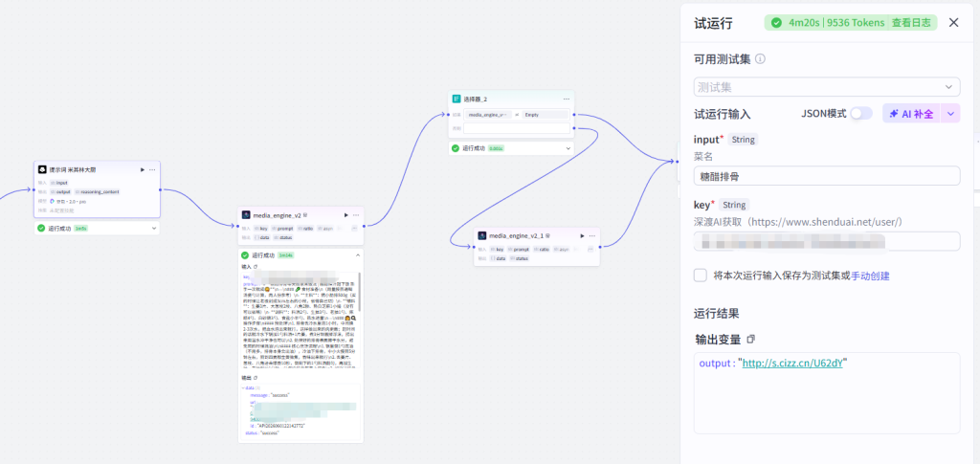Click the 提示词 米其林大厨 node's LLM icon
The image size is (980, 464).
click(42, 169)
